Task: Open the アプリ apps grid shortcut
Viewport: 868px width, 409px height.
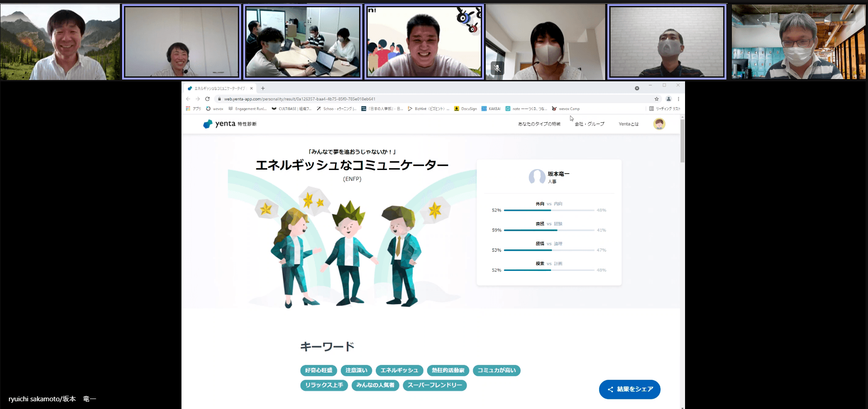Action: pyautogui.click(x=193, y=109)
